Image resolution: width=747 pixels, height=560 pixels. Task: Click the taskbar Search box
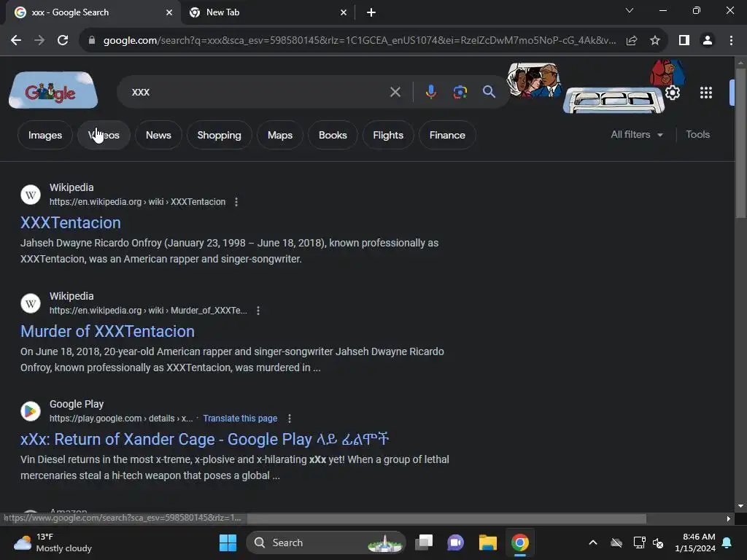pyautogui.click(x=326, y=542)
